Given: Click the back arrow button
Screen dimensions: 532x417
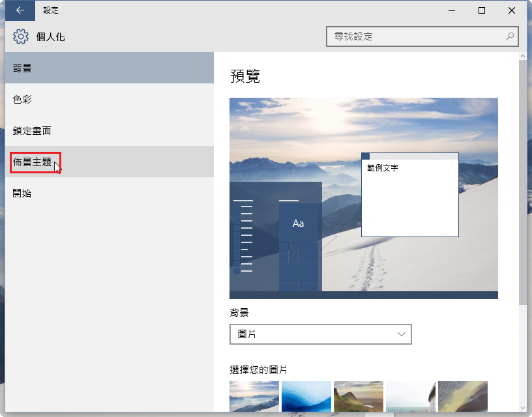Looking at the screenshot, I should [x=20, y=10].
